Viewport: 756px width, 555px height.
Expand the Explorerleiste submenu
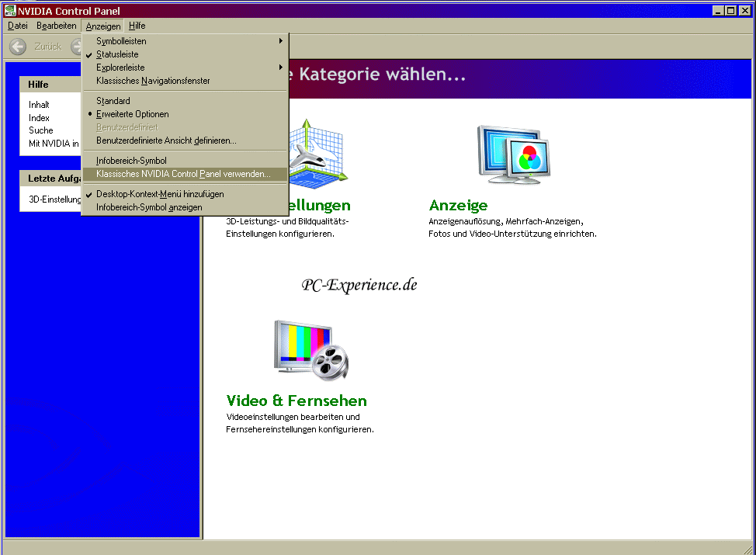point(186,68)
